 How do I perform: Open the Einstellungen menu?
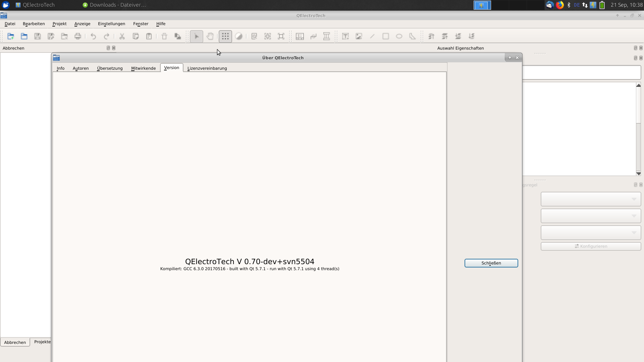111,24
